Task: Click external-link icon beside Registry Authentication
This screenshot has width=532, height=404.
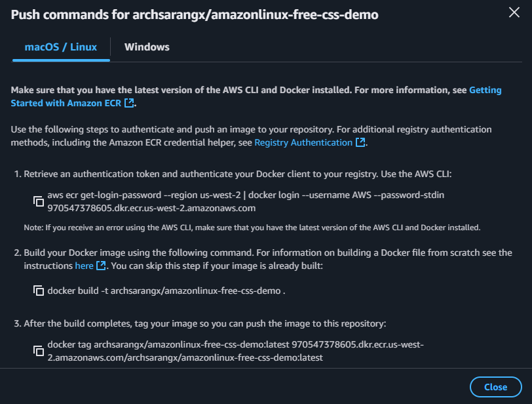Action: (x=360, y=142)
